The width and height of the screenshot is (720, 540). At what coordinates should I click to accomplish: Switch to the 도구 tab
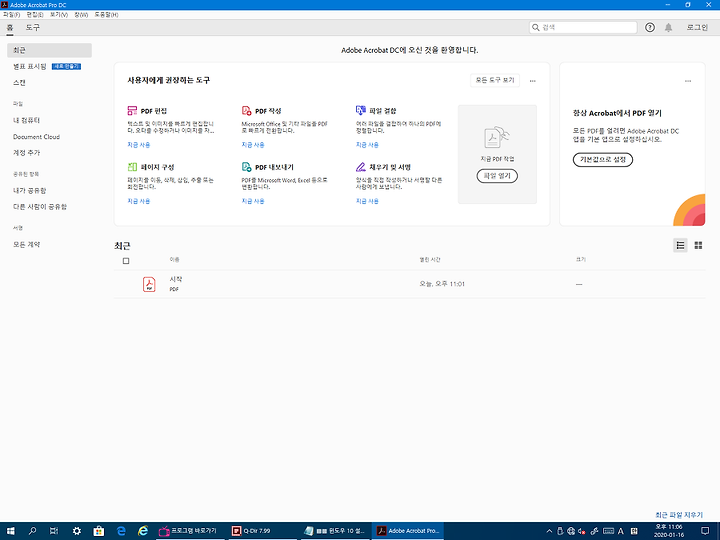coord(32,28)
